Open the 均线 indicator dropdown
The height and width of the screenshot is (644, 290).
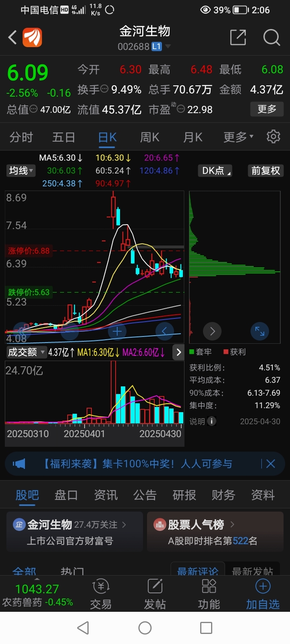coord(21,171)
